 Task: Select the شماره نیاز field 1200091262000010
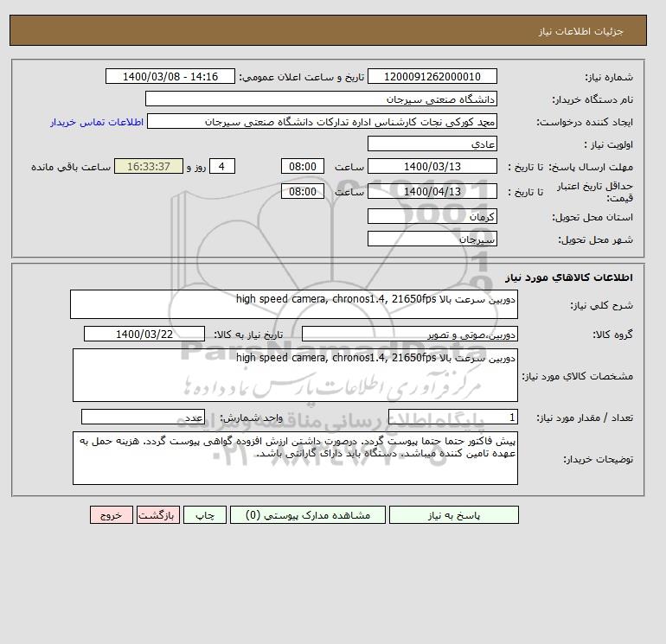pyautogui.click(x=432, y=76)
